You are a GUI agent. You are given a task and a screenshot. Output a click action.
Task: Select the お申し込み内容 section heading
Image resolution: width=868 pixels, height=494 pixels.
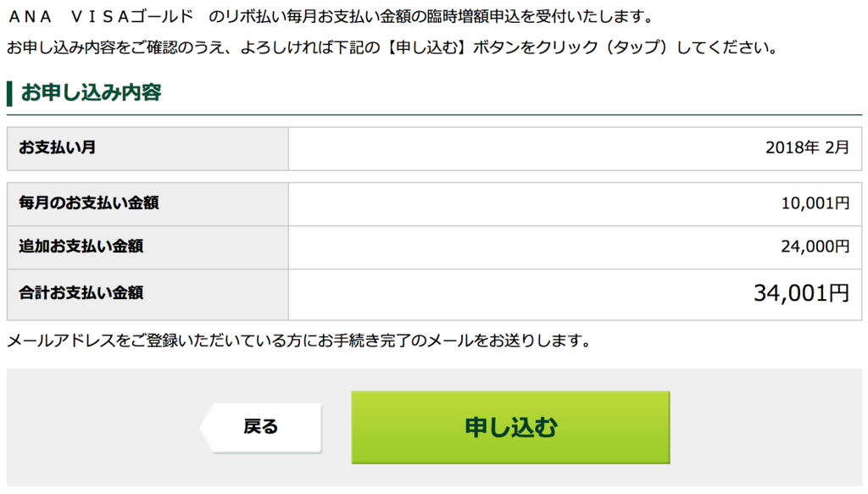tap(91, 92)
